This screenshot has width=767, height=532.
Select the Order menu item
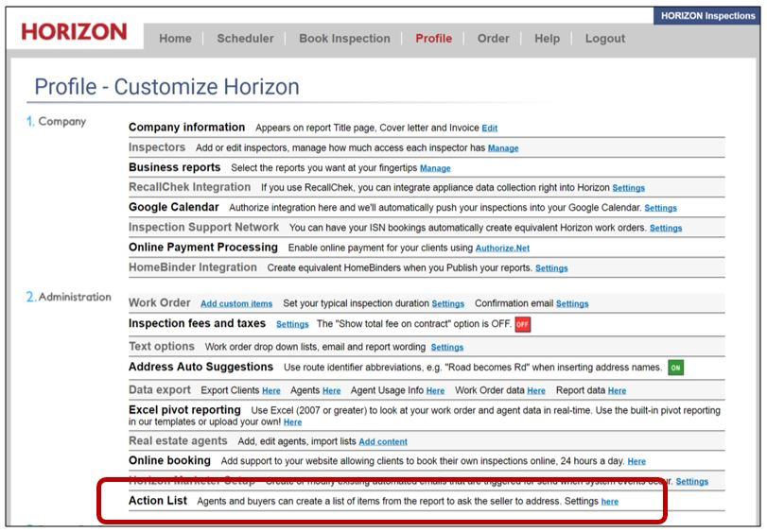493,39
